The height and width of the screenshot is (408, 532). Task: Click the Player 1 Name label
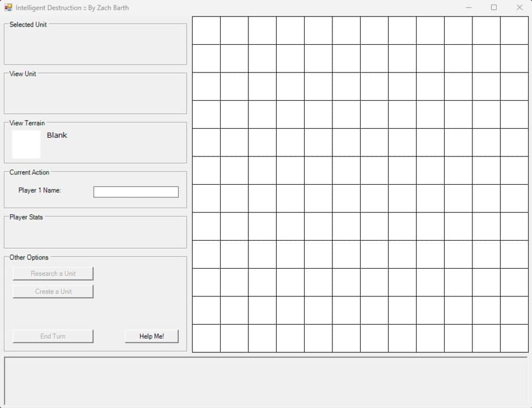tap(40, 190)
